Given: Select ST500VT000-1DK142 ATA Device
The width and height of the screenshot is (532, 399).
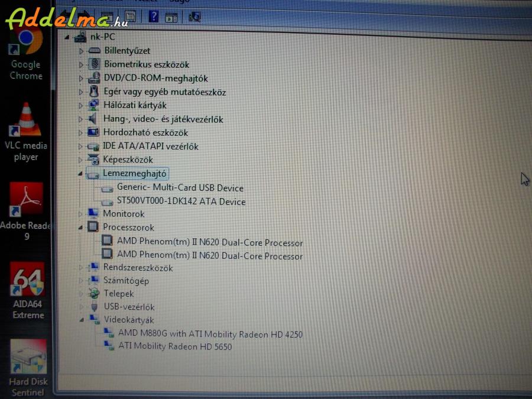Looking at the screenshot, I should [x=181, y=202].
